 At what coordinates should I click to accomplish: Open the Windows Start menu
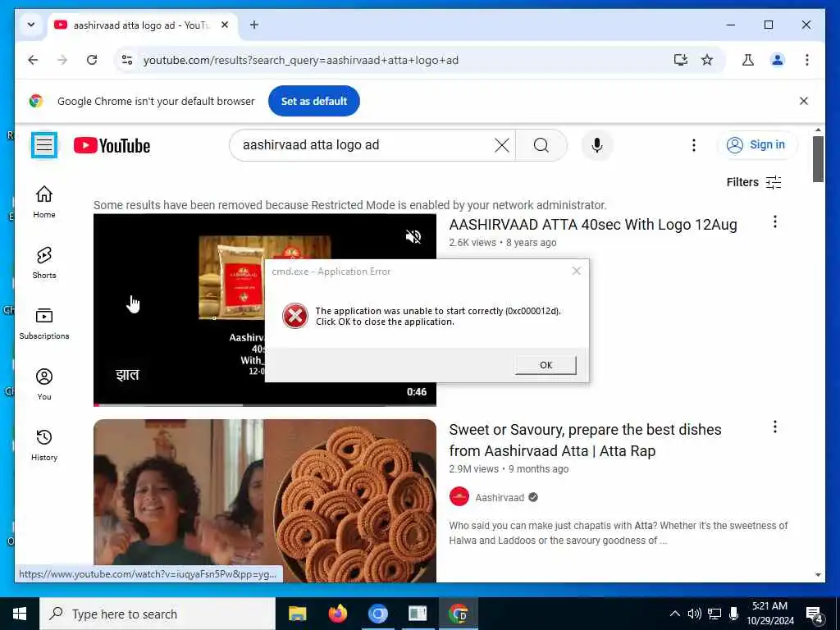(20, 614)
